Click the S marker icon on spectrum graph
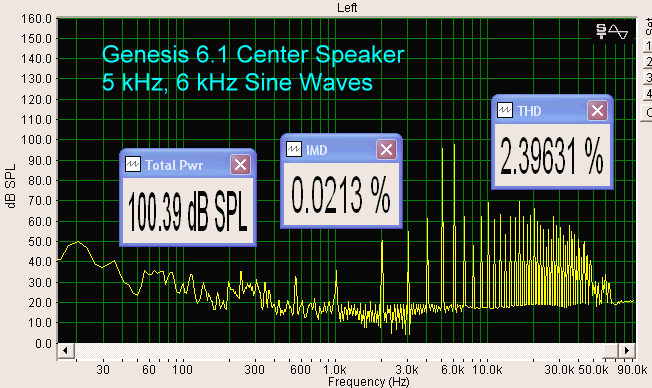 tap(601, 32)
